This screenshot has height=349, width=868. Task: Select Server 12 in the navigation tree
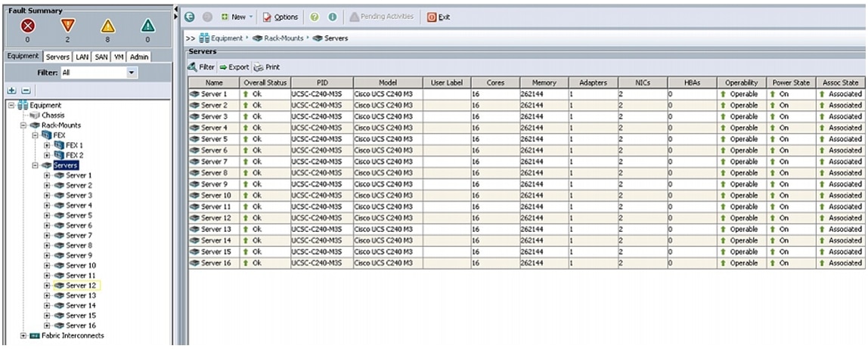tap(80, 286)
